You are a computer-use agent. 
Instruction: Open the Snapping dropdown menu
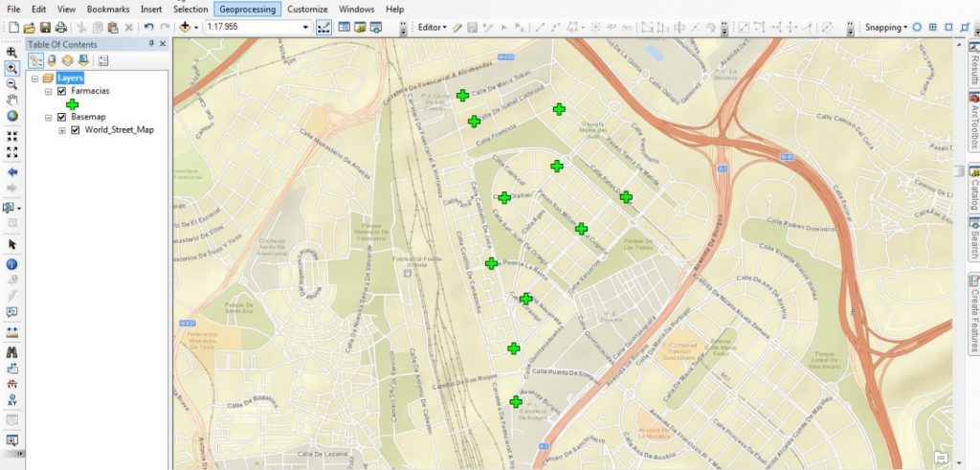[x=885, y=27]
